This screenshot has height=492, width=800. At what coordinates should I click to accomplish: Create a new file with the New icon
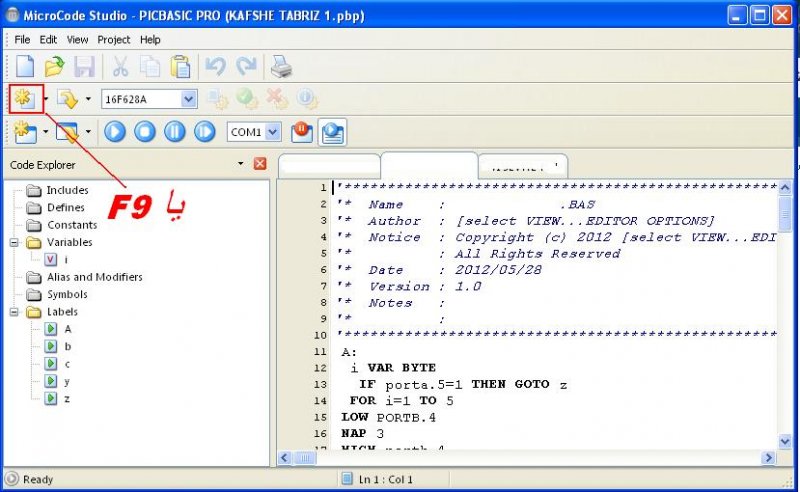[25, 66]
